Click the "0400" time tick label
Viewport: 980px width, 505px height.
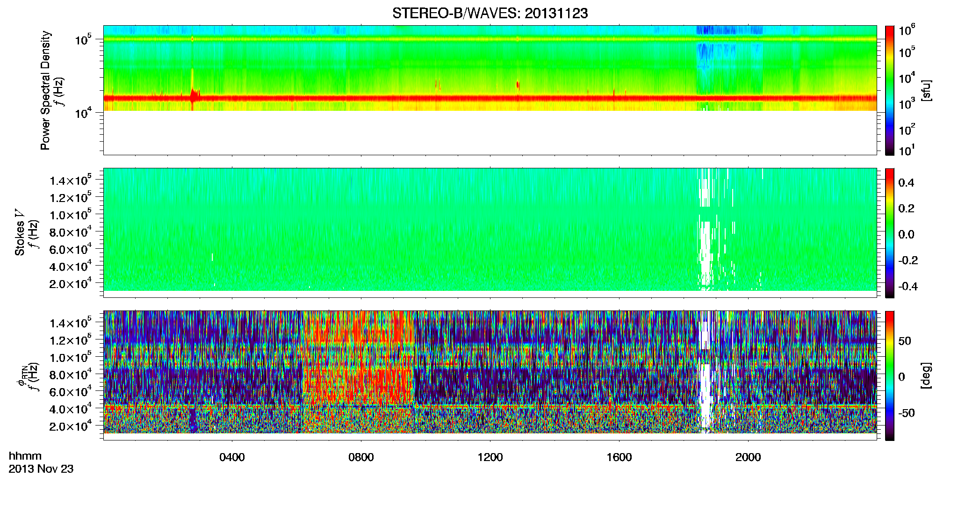coord(232,457)
